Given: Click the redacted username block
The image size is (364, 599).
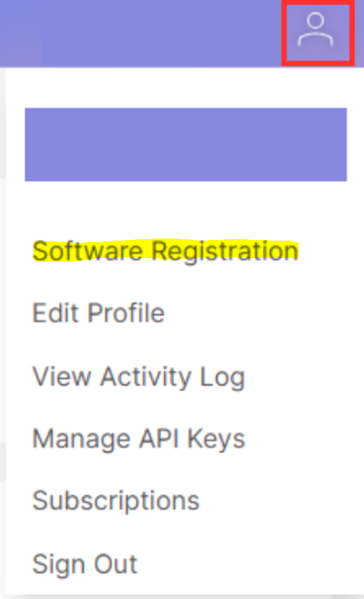Looking at the screenshot, I should tap(185, 145).
